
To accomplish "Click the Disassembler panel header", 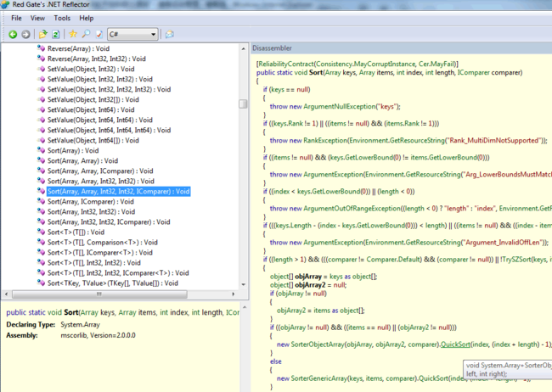I will (401, 48).
